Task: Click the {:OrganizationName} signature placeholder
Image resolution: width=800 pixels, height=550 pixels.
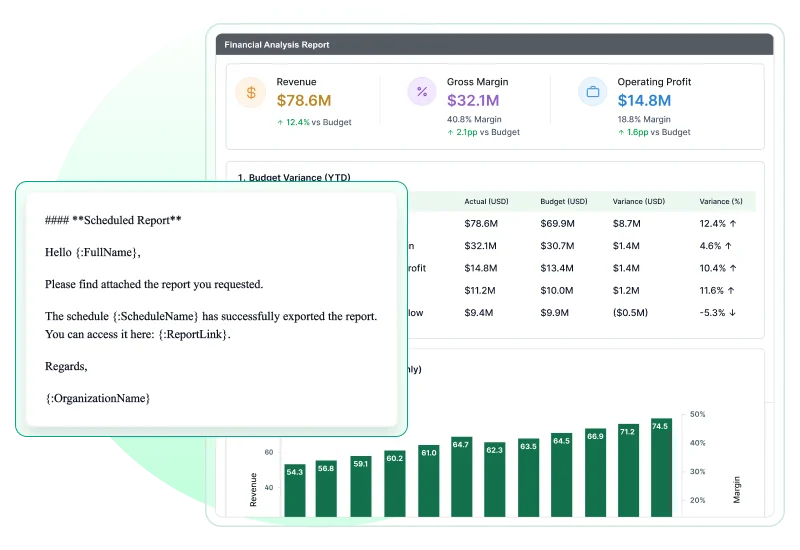Action: pos(97,398)
